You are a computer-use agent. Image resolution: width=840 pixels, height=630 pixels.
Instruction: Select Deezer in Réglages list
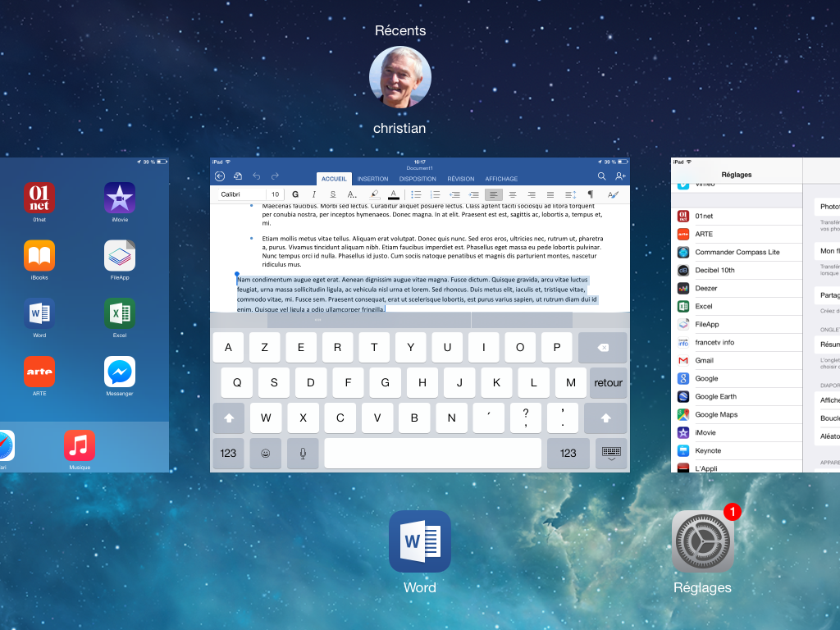737,288
